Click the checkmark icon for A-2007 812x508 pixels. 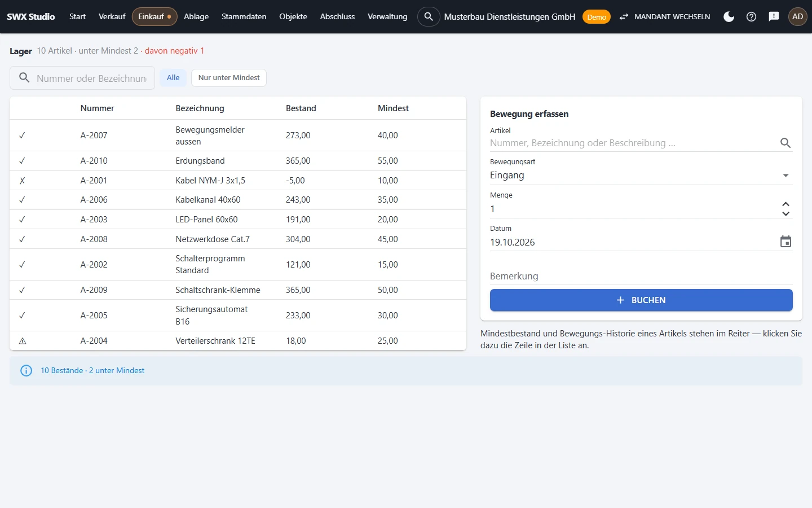click(x=23, y=135)
